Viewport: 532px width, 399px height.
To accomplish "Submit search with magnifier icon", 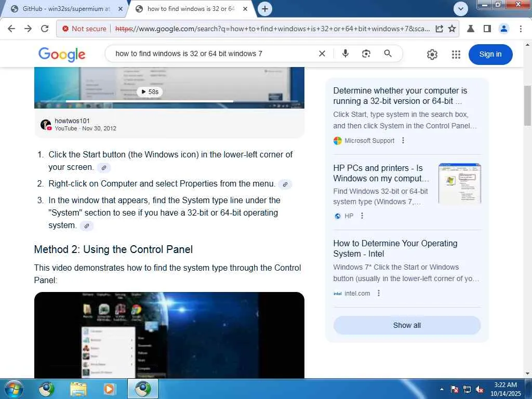I will tap(388, 54).
